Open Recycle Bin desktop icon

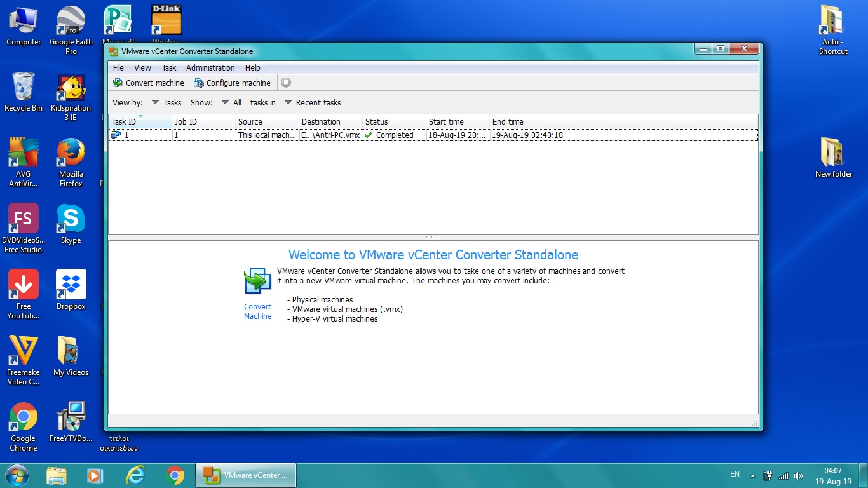pos(24,92)
